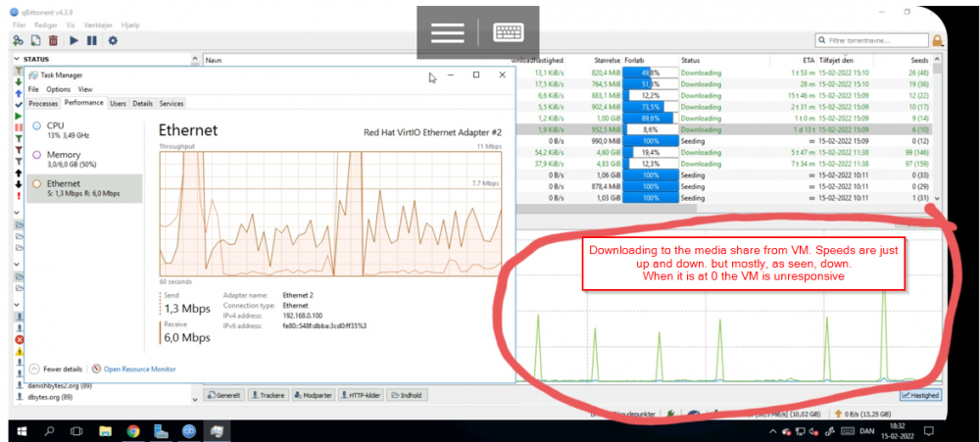Open View menu in Task Manager

coord(85,89)
